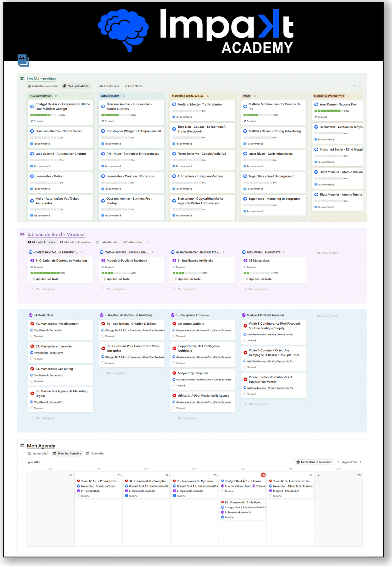The width and height of the screenshot is (392, 566).
Task: Click the book icon beside Tableau de Bord
Action: click(x=23, y=234)
